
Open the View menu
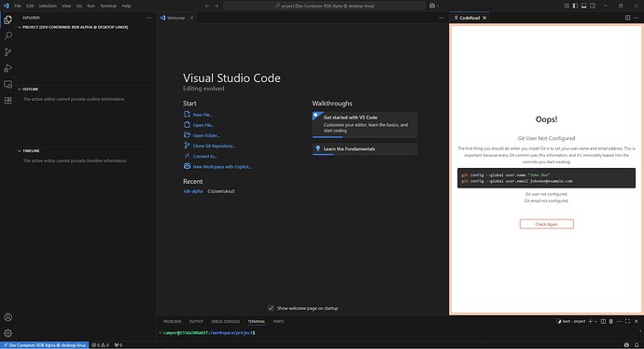[66, 6]
